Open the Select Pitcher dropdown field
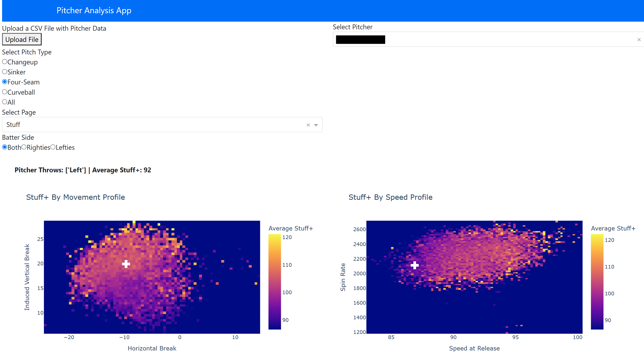Image resolution: width=644 pixels, height=360 pixels. tap(488, 39)
